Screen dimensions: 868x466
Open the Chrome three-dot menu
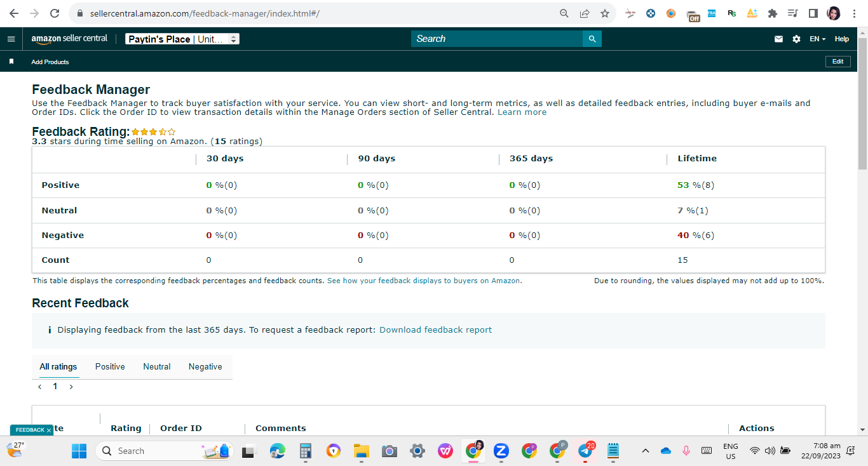pos(855,13)
